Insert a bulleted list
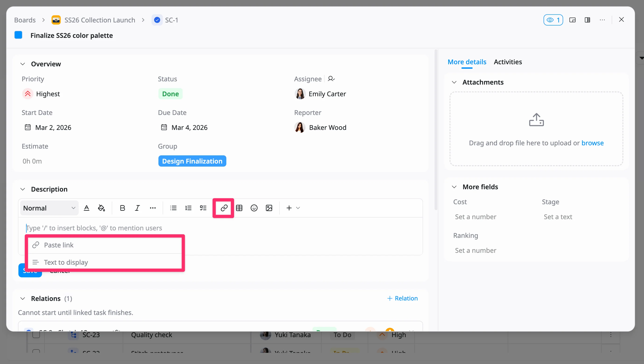The height and width of the screenshot is (364, 644). click(x=173, y=208)
